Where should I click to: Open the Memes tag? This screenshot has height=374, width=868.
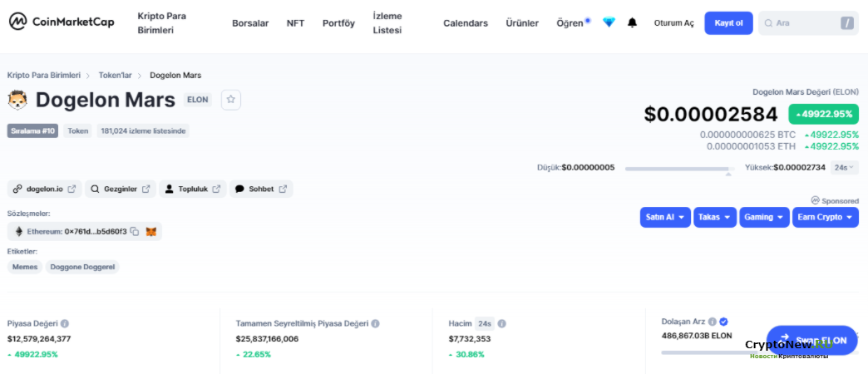(x=25, y=267)
